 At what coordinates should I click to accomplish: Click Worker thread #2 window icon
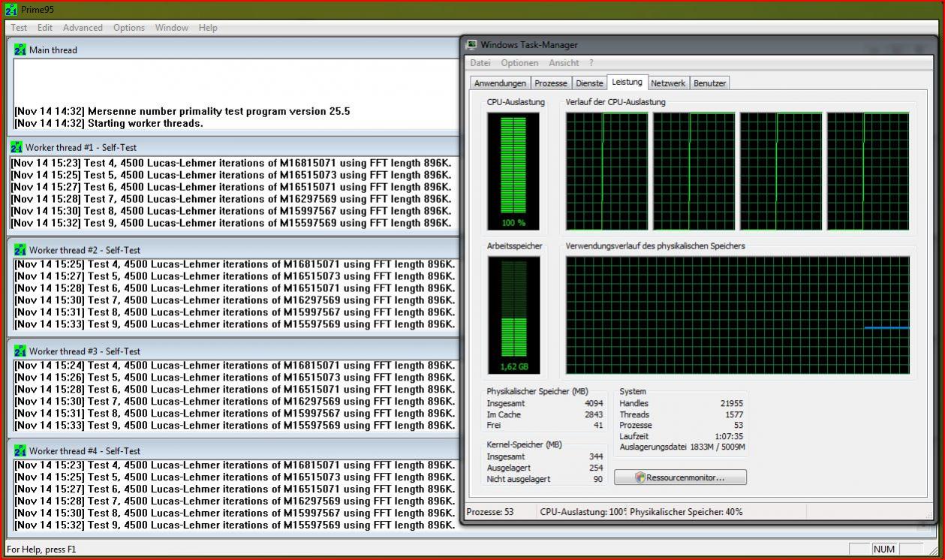pos(20,250)
